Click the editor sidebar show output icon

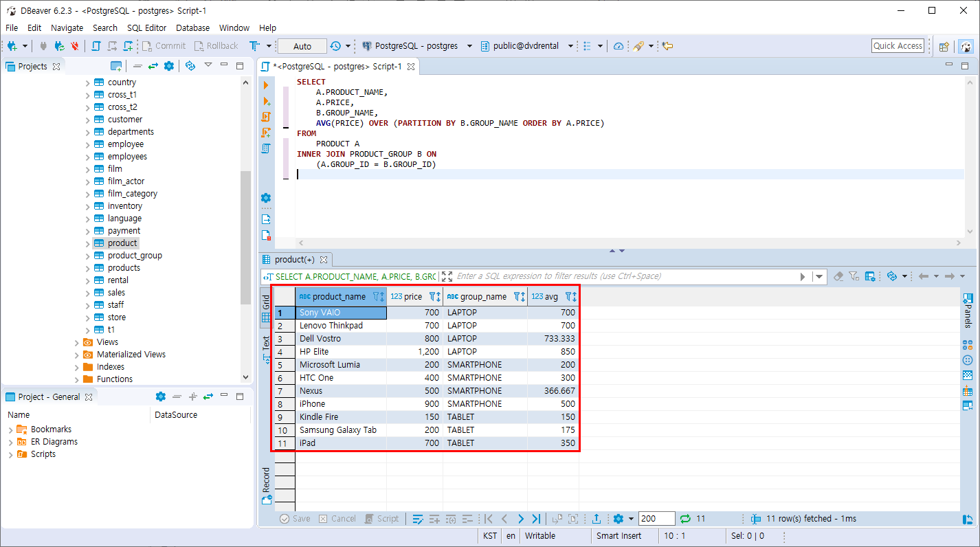[x=266, y=219]
